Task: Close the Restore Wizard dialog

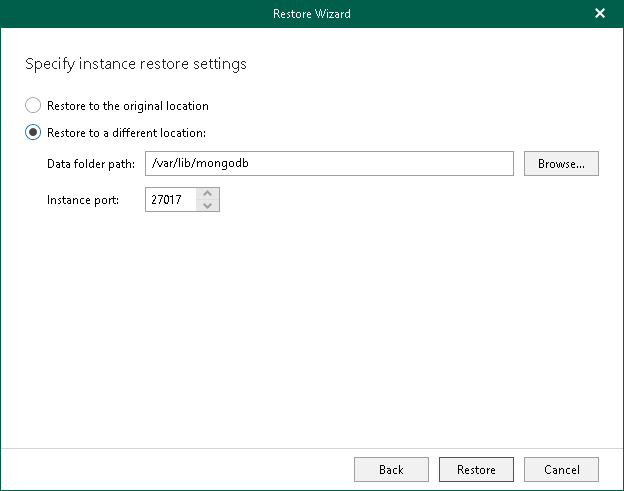Action: pos(599,14)
